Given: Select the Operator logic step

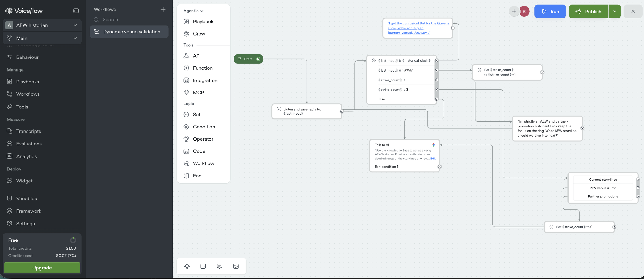Looking at the screenshot, I should coord(203,139).
